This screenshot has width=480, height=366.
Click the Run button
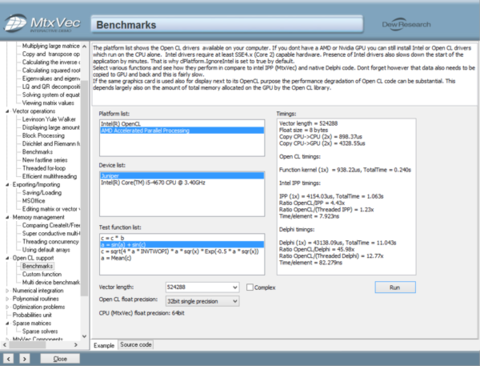tap(395, 287)
